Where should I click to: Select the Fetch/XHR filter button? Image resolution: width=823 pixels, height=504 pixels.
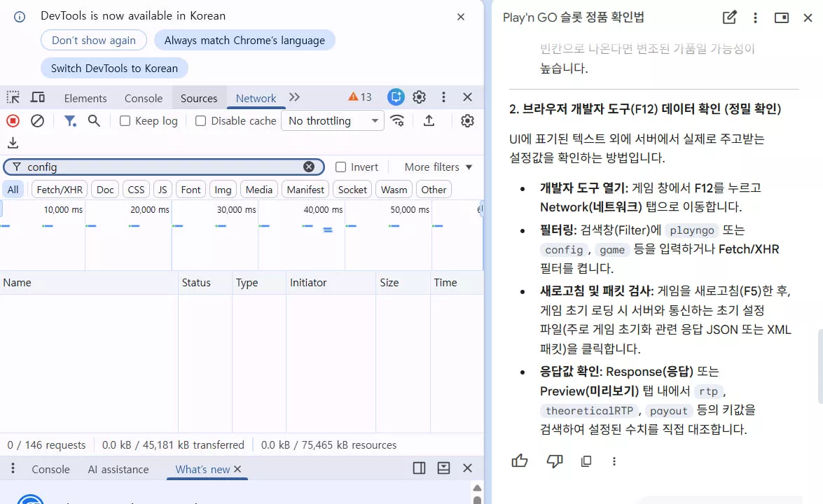tap(60, 190)
